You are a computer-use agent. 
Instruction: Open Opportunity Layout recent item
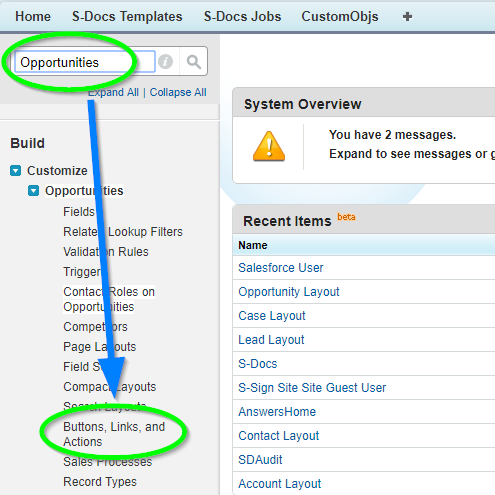pyautogui.click(x=289, y=292)
